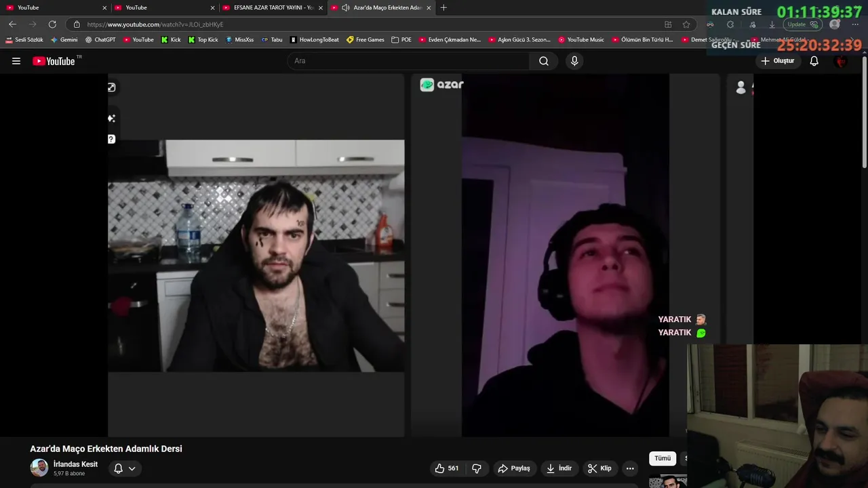Open the İrlandas Kesit channel name
This screenshot has height=488, width=868.
coord(75,464)
